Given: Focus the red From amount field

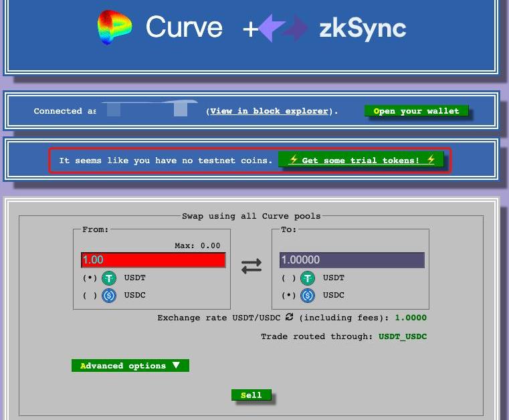Looking at the screenshot, I should [153, 260].
